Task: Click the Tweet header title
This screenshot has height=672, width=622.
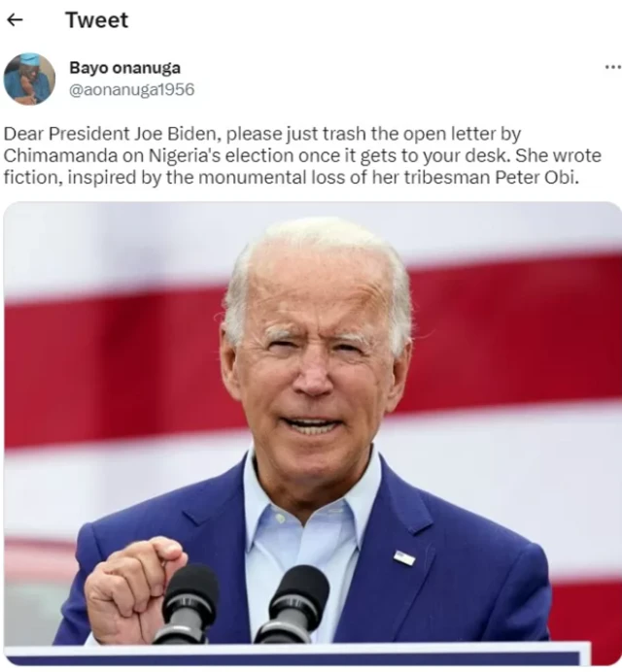Action: point(96,20)
